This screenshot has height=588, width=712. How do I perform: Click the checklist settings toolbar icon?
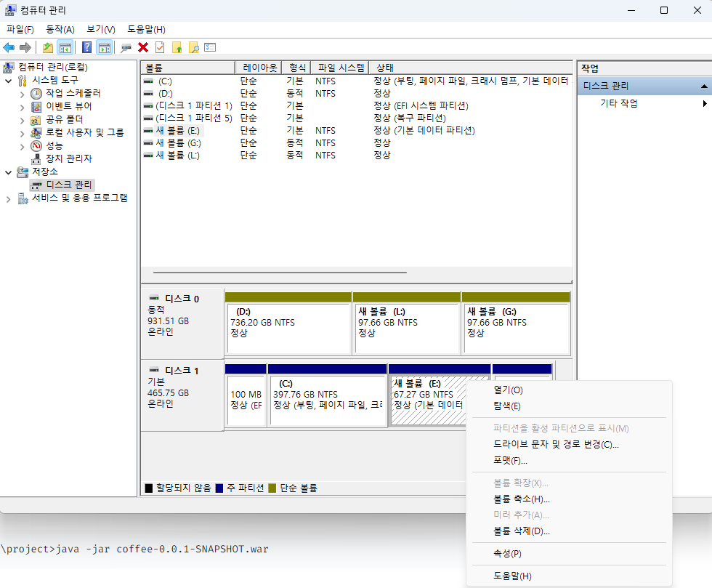pyautogui.click(x=210, y=47)
